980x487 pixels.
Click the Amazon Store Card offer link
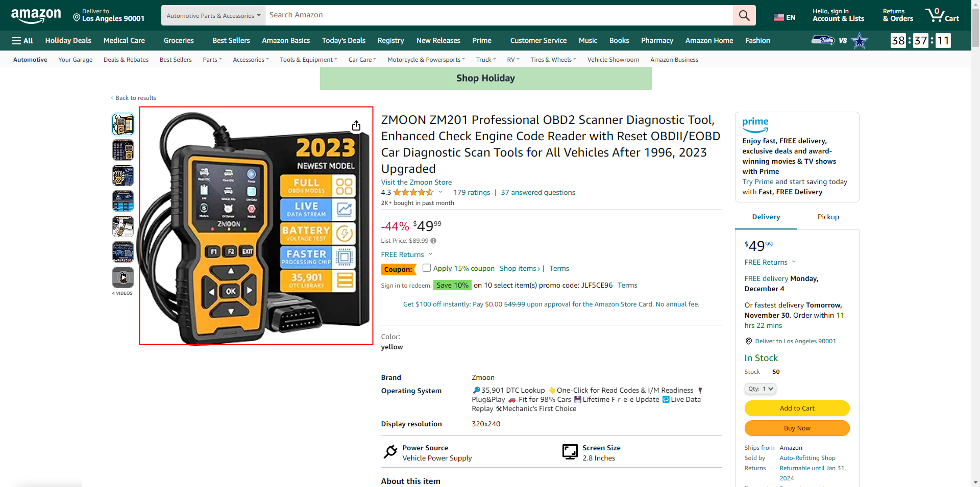551,304
